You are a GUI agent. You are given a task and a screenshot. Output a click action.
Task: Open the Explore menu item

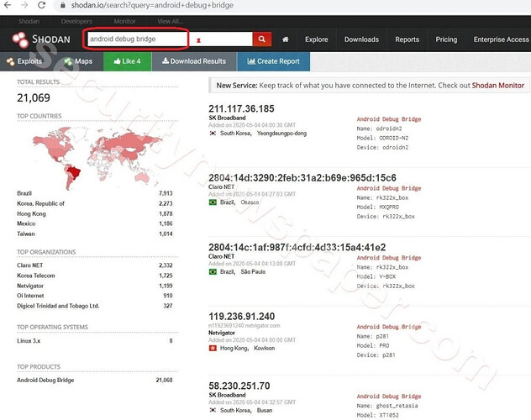click(x=317, y=39)
